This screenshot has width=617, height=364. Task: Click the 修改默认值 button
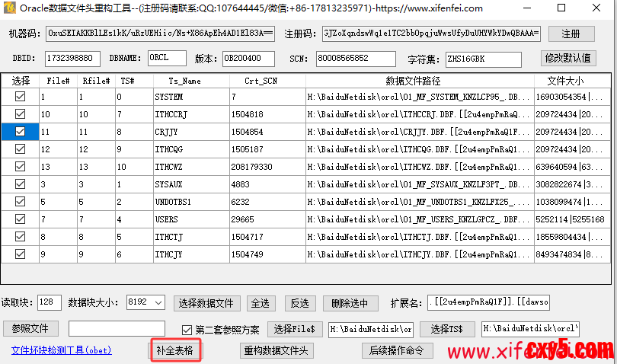tap(567, 59)
